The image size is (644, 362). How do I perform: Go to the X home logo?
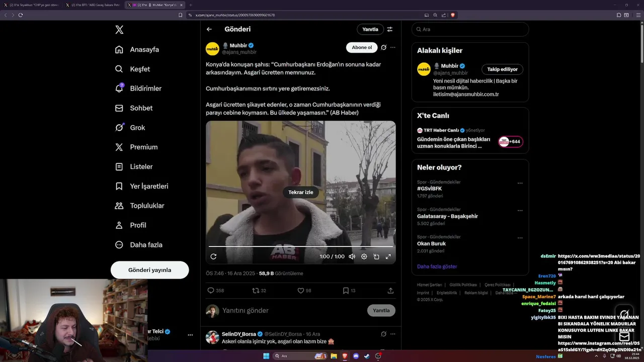tap(119, 30)
